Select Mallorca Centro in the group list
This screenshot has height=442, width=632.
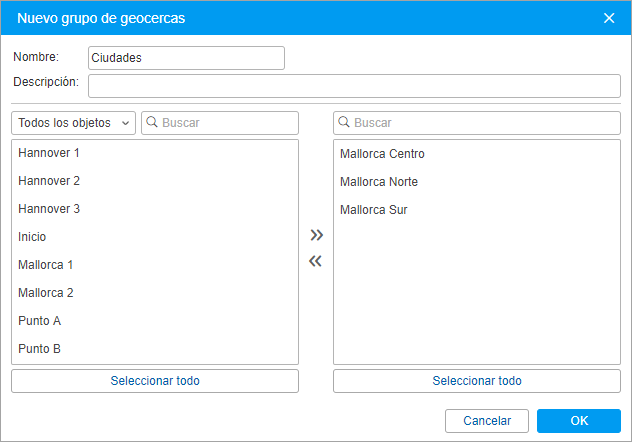pyautogui.click(x=477, y=154)
